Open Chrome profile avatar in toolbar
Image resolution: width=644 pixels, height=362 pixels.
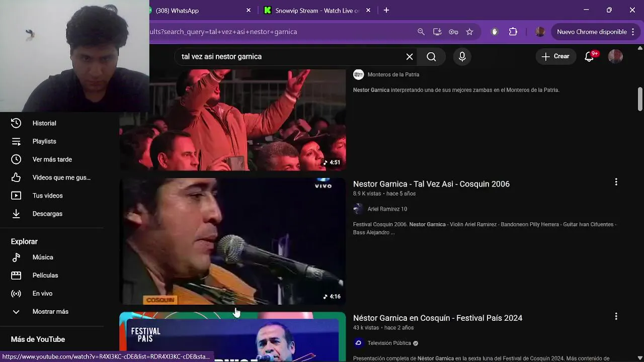[540, 32]
